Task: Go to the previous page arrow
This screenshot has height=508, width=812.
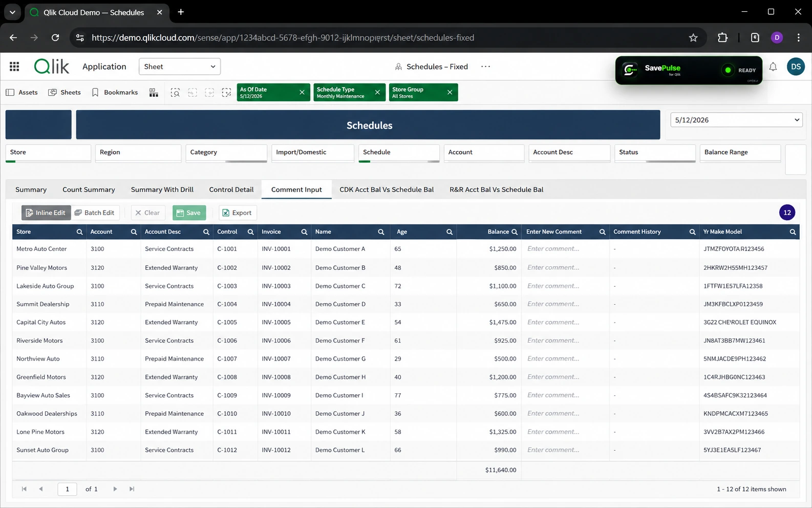Action: pos(41,489)
